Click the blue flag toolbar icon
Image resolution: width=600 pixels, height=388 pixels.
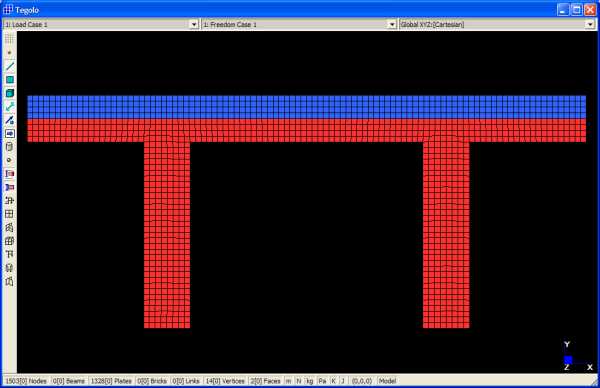tap(10, 187)
